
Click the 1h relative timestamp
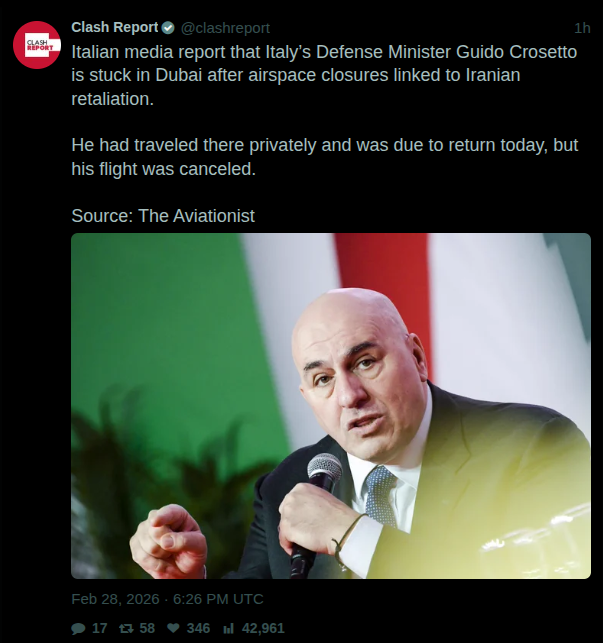[x=582, y=28]
